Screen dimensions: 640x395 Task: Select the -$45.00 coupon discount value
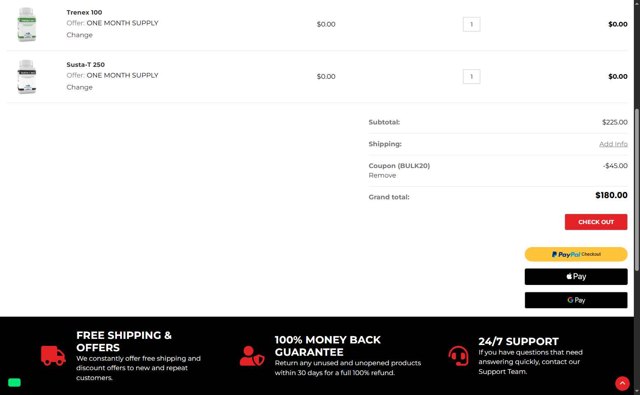[615, 166]
